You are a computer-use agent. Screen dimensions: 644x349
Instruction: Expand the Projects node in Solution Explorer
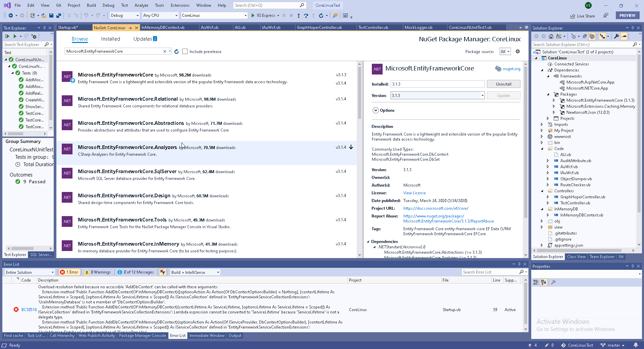(548, 118)
